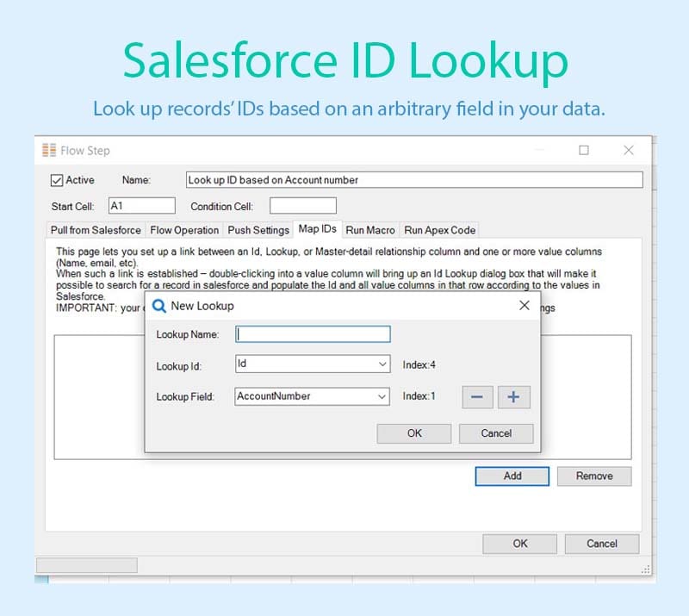
Task: Go to the Run Macro tab
Action: [x=370, y=230]
